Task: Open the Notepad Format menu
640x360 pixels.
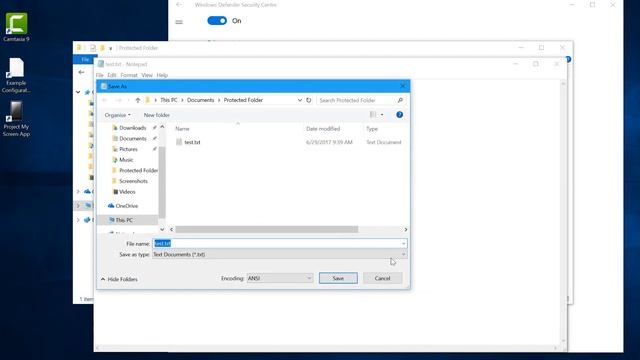Action: pyautogui.click(x=129, y=75)
